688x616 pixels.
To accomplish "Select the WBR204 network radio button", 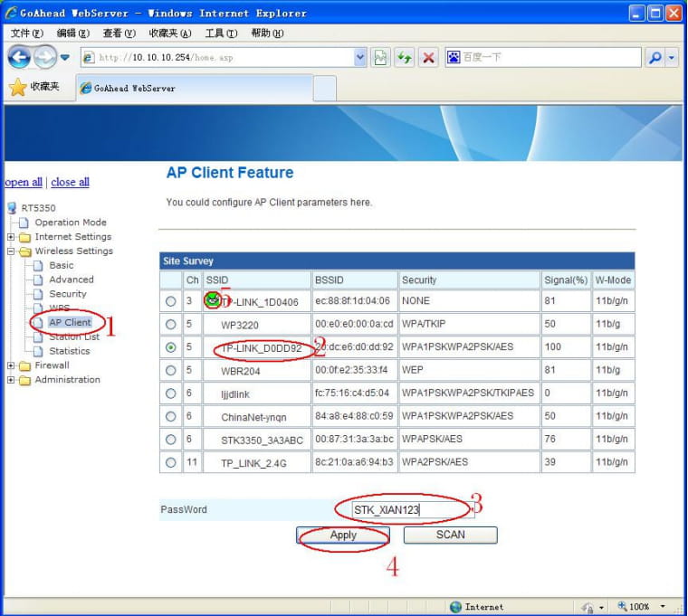I will pyautogui.click(x=171, y=371).
